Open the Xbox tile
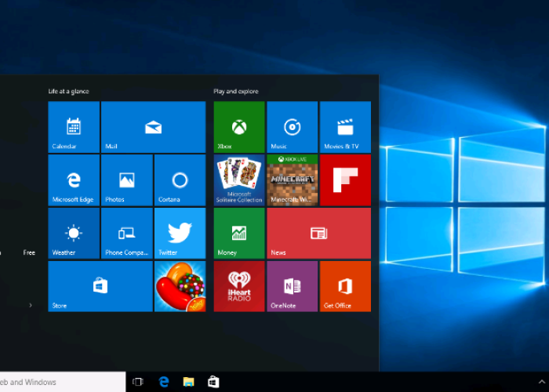The image size is (549, 392). (239, 127)
